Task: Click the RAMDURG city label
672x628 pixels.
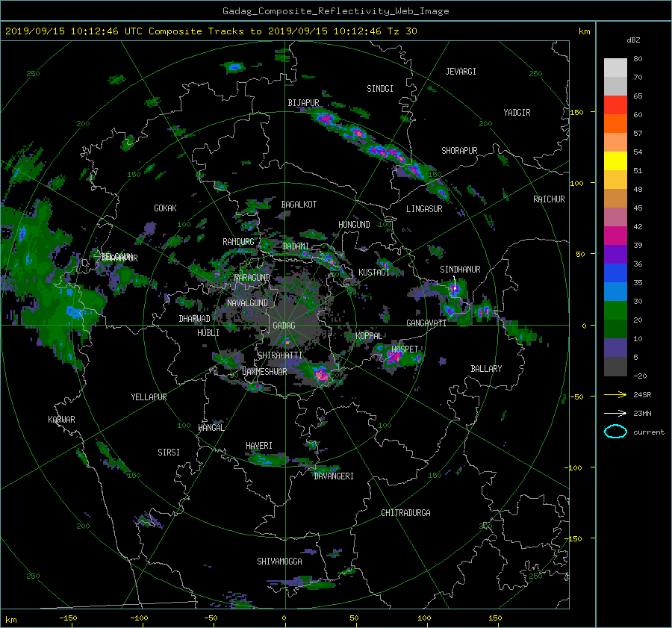Action: point(238,242)
